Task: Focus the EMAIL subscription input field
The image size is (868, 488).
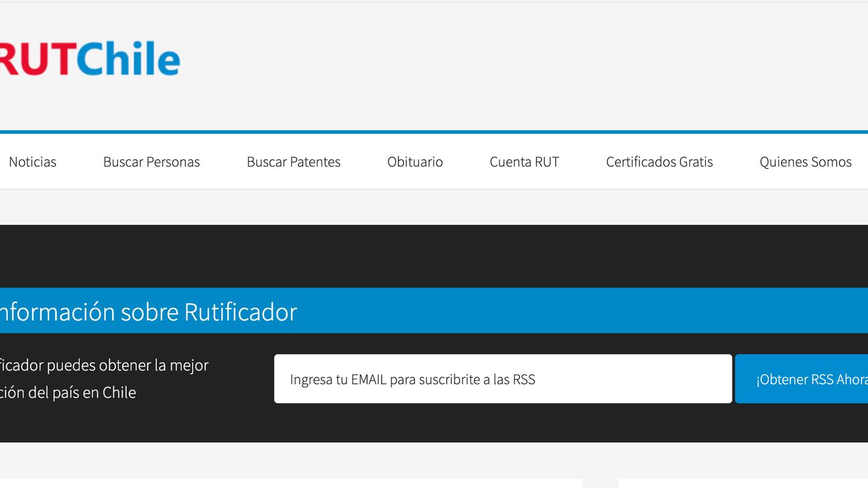Action: pyautogui.click(x=503, y=379)
